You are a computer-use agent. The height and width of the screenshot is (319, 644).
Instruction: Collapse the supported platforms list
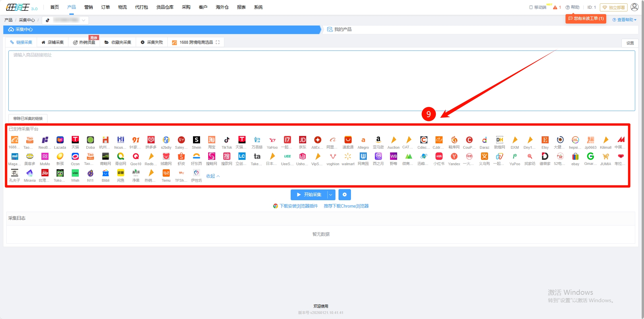click(213, 176)
